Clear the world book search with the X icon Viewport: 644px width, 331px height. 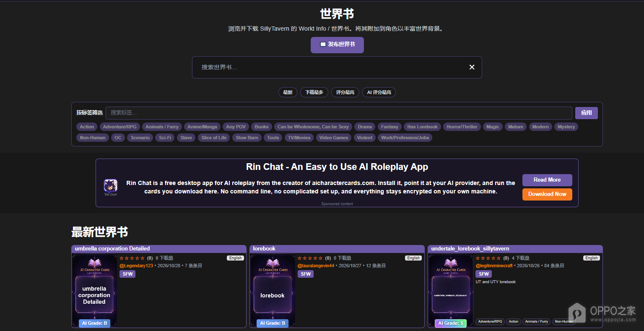[472, 67]
